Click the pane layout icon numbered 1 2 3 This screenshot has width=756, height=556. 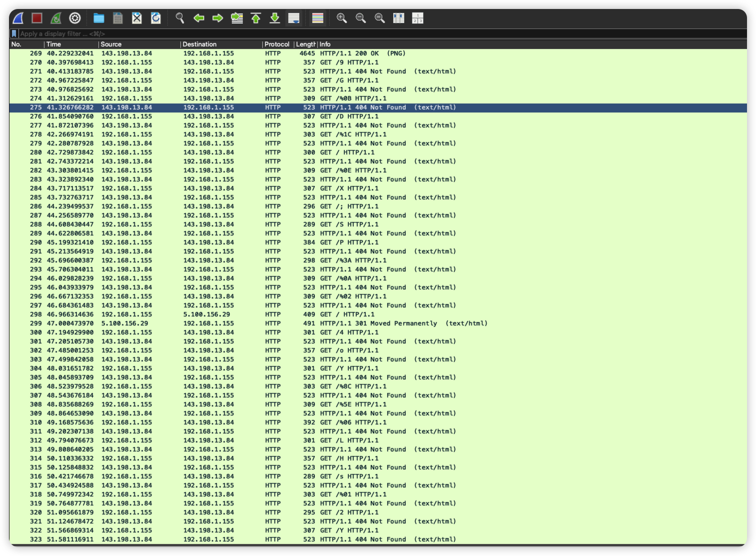418,18
